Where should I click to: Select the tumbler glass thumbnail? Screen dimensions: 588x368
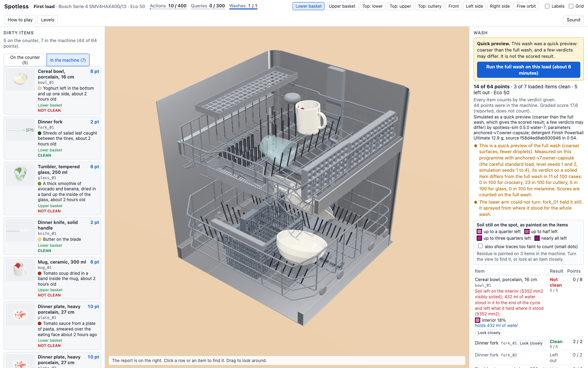(20, 175)
